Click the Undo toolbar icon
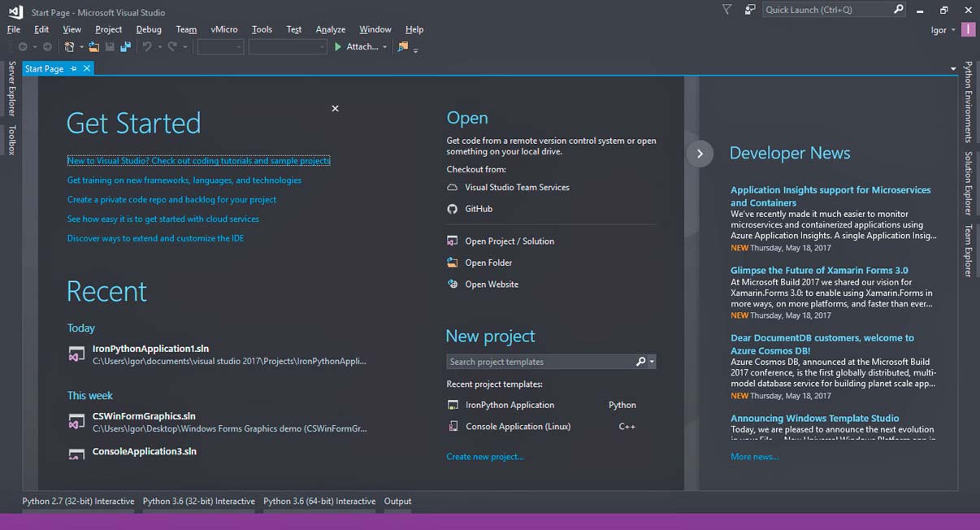This screenshot has width=980, height=530. coord(147,47)
